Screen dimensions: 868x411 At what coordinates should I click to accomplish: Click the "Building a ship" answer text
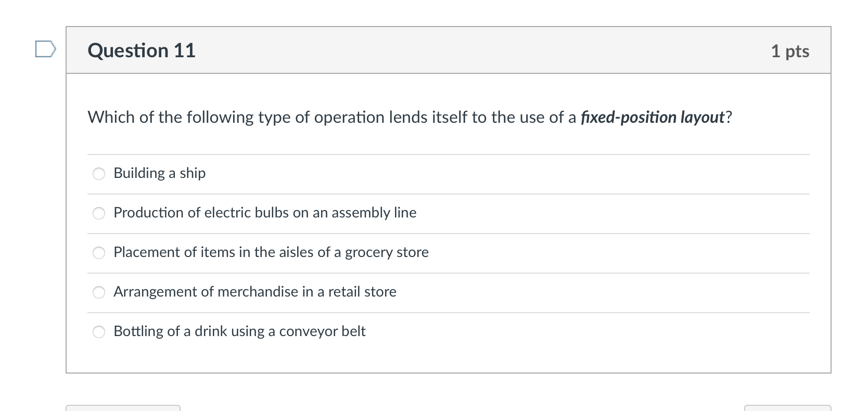(x=159, y=173)
